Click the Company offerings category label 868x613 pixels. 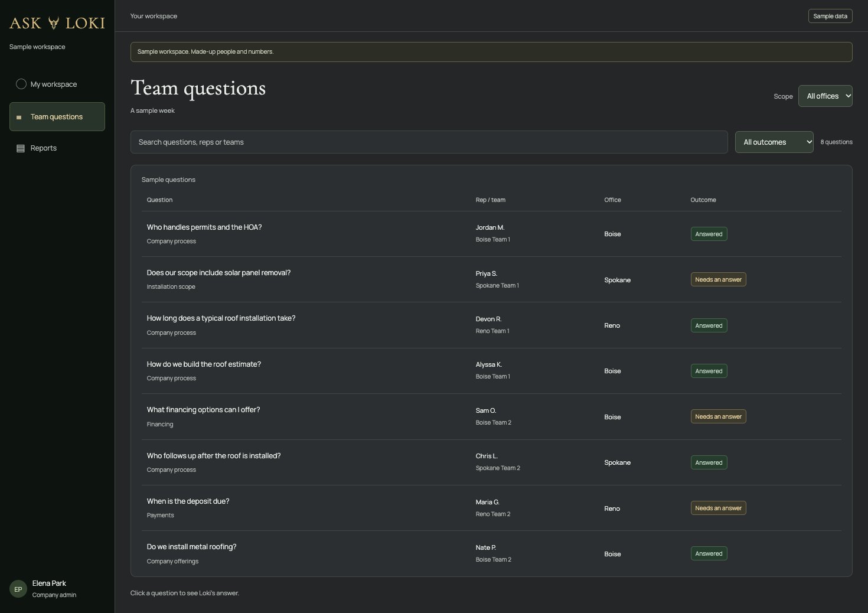[x=172, y=561]
